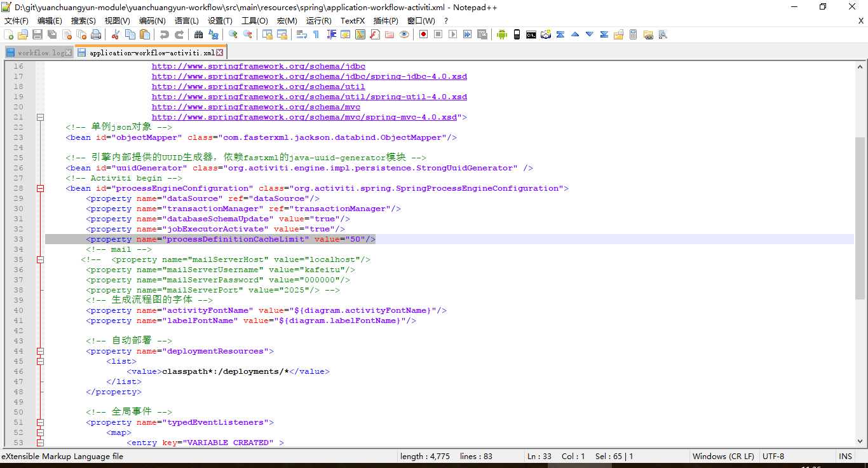Viewport: 868px width, 468px height.
Task: Create a new file with the New icon
Action: tap(8, 34)
